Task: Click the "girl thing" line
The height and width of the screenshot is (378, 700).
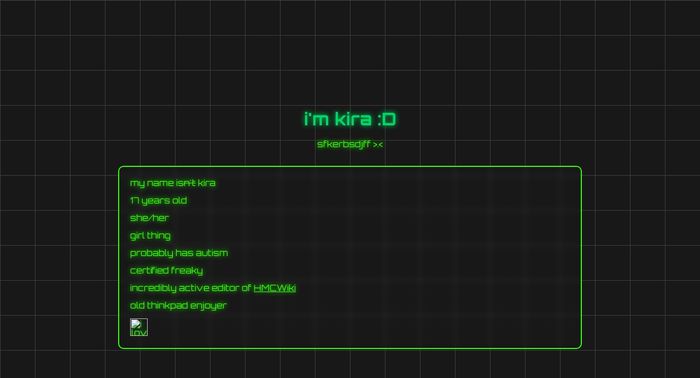Action: (x=150, y=236)
